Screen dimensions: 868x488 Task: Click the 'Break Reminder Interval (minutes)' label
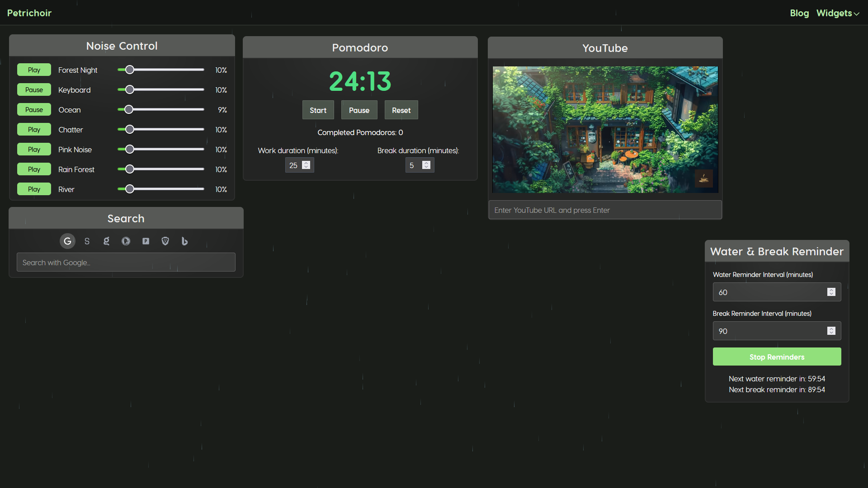click(762, 314)
